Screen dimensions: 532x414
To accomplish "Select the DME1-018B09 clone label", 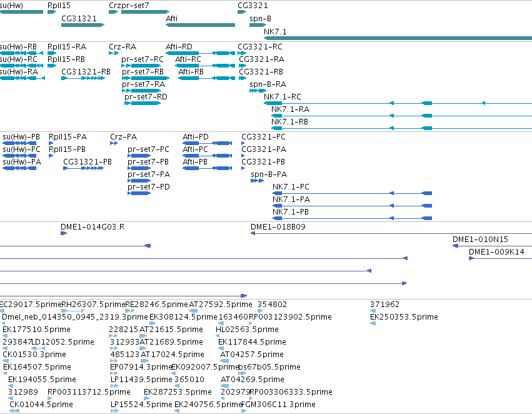I will [278, 227].
